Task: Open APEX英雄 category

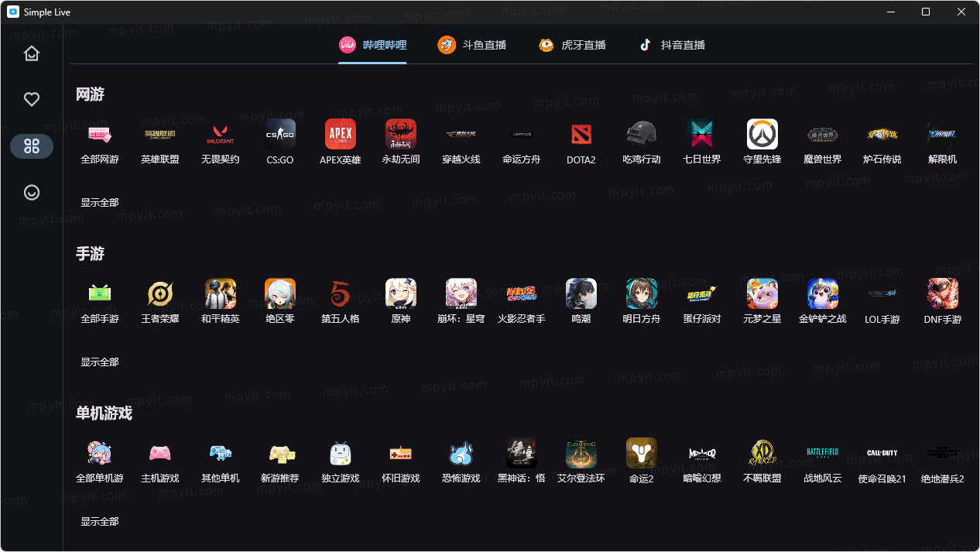Action: tap(341, 142)
